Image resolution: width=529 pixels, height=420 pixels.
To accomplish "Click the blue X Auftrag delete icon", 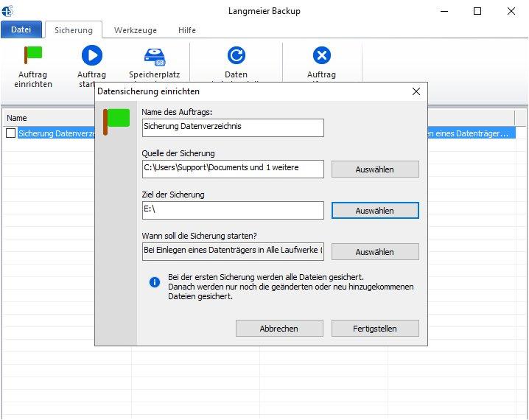I will (x=322, y=55).
